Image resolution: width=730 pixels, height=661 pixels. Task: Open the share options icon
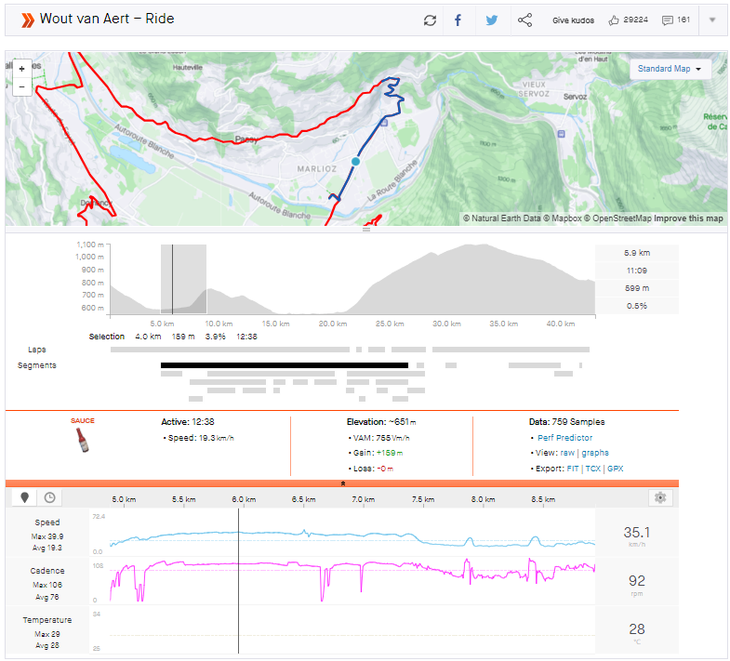click(x=524, y=20)
